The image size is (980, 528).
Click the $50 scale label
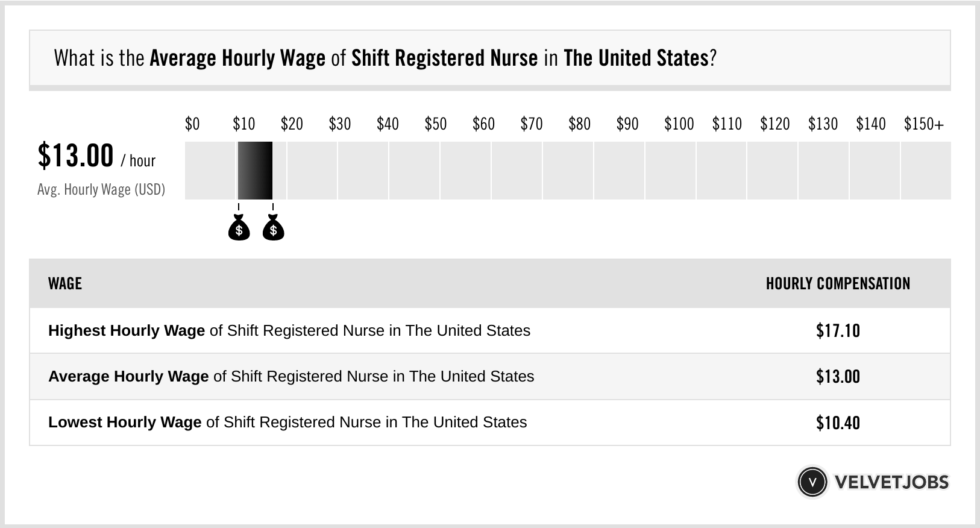point(435,124)
